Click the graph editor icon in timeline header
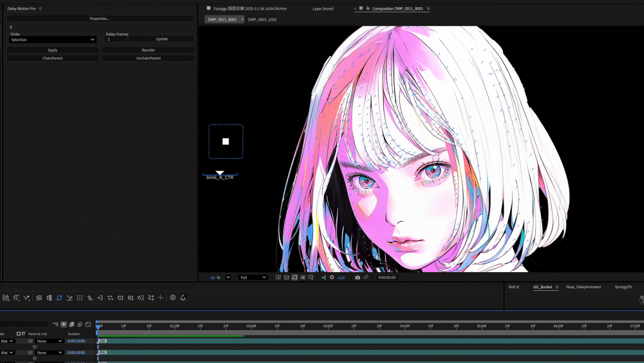 pyautogui.click(x=88, y=324)
